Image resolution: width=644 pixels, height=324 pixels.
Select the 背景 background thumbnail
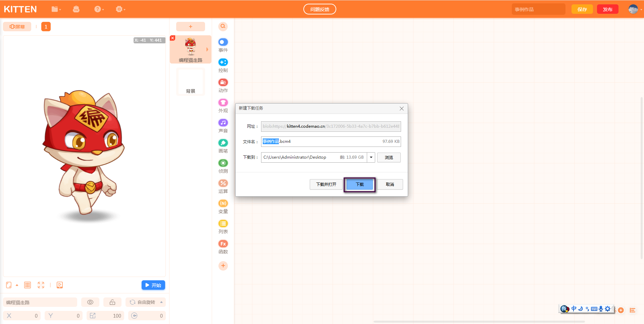coord(191,82)
